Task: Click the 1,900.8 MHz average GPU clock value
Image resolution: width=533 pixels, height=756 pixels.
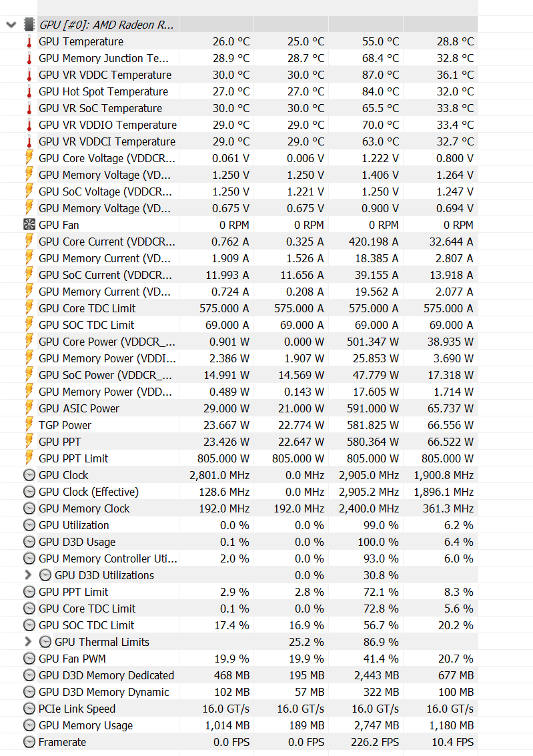Action: coord(444,475)
